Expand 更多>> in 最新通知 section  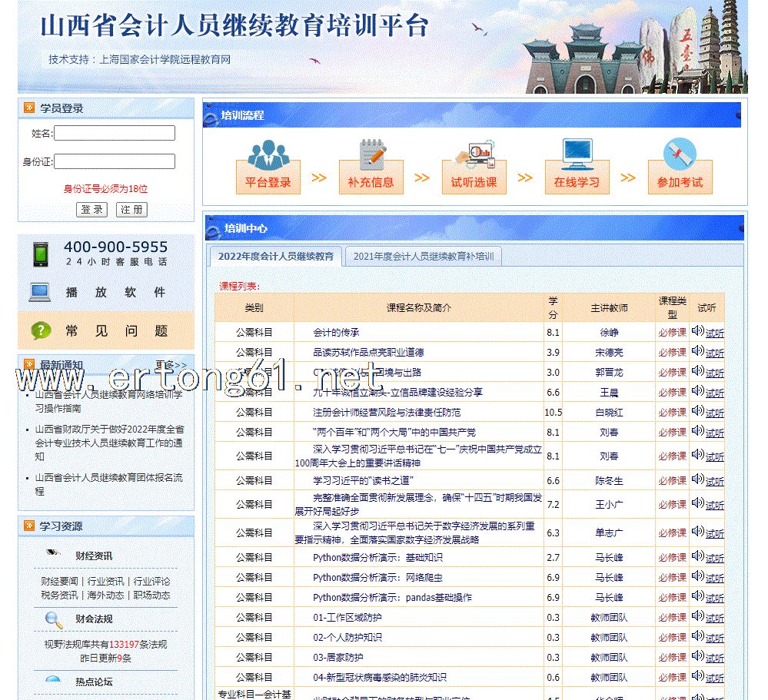click(x=171, y=365)
